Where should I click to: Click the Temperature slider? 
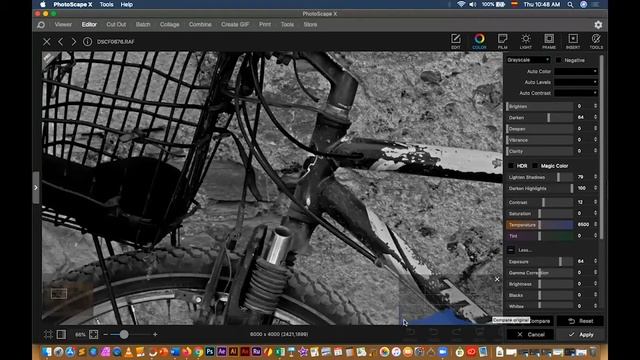tap(540, 224)
